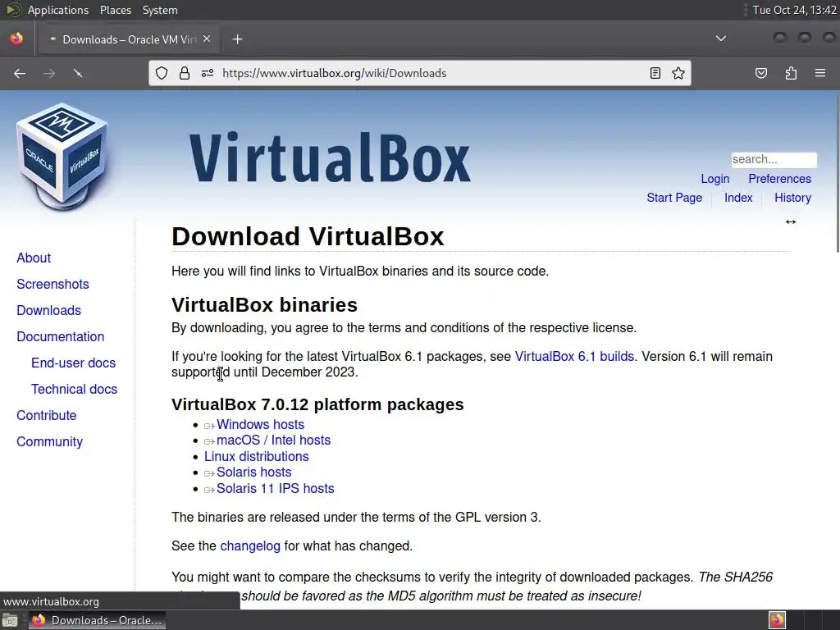Click external-link icon beside Windows hosts
Viewport: 840px width, 630px height.
(209, 426)
